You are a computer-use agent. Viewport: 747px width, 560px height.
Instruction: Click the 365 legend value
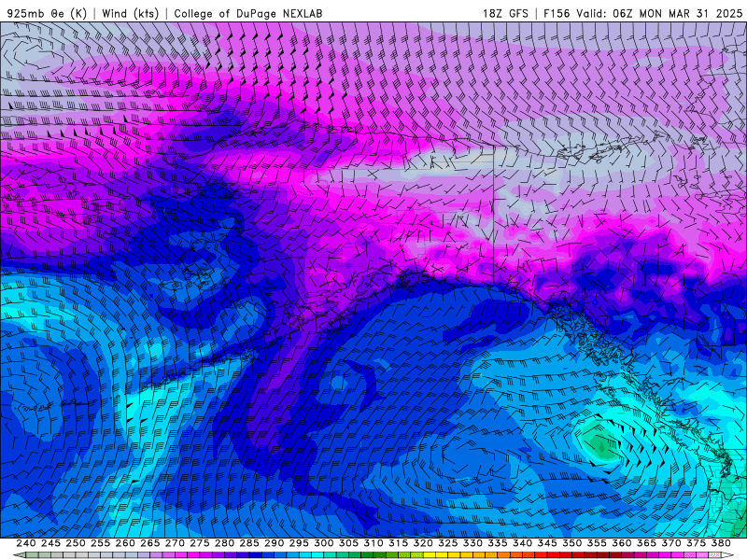646,543
